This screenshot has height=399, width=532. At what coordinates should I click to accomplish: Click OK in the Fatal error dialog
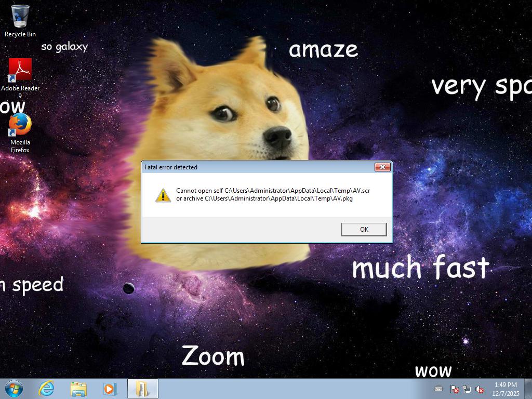point(364,229)
